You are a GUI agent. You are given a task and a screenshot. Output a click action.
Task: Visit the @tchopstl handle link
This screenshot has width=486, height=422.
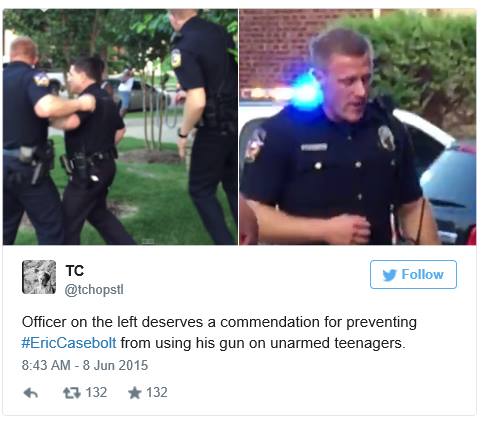(94, 289)
